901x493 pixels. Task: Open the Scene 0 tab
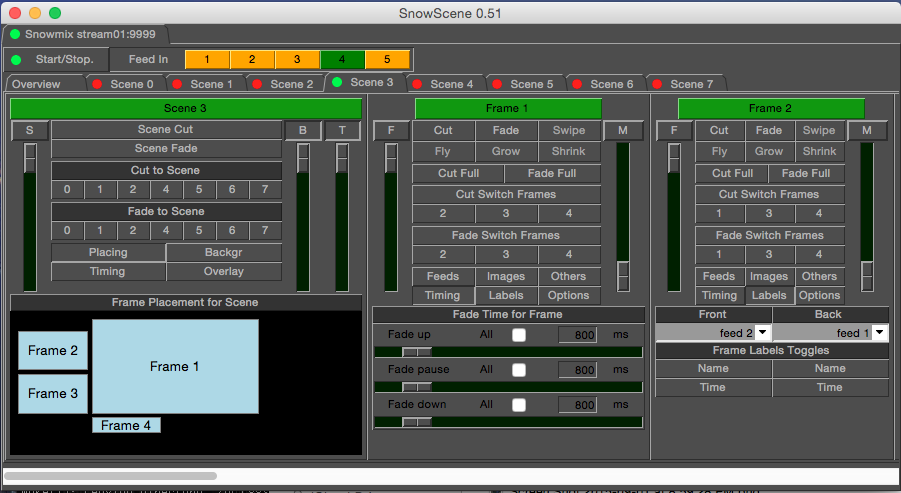[x=125, y=84]
